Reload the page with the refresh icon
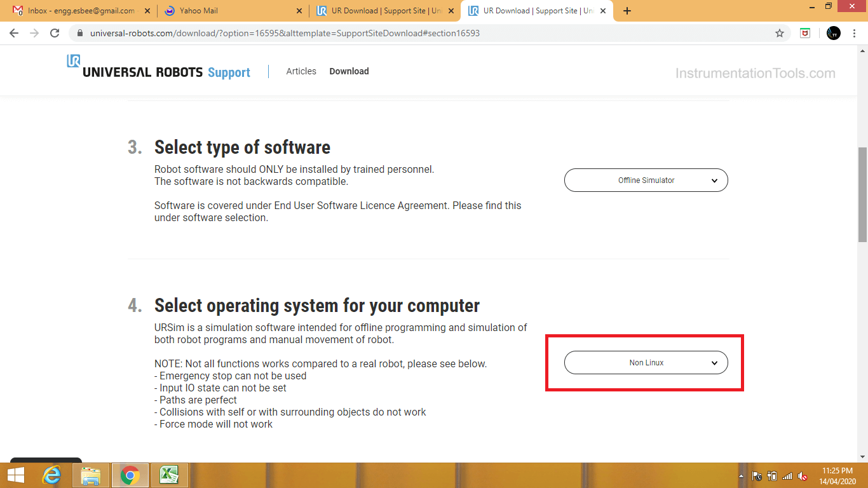868x488 pixels. pyautogui.click(x=55, y=33)
